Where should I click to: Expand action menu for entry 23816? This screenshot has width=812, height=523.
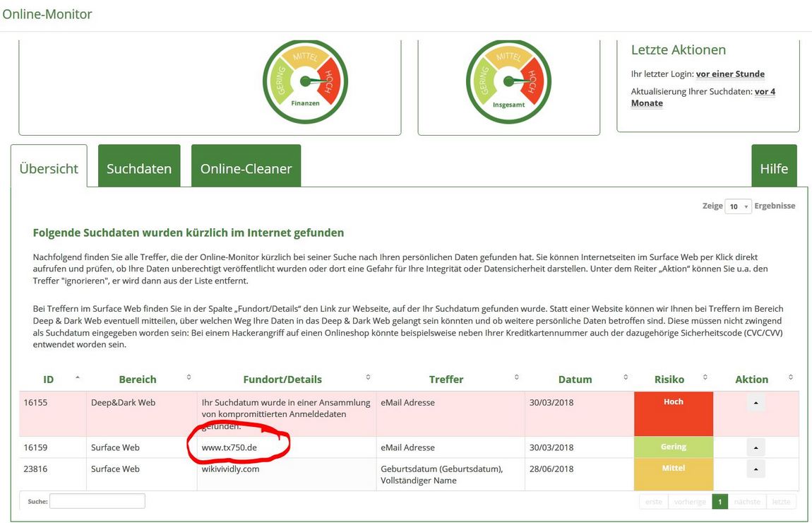[756, 469]
